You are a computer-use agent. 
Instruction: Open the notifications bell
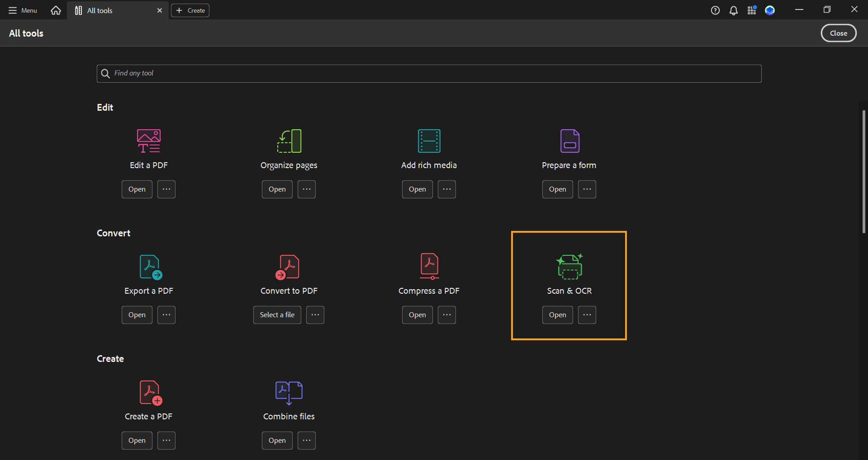(733, 10)
